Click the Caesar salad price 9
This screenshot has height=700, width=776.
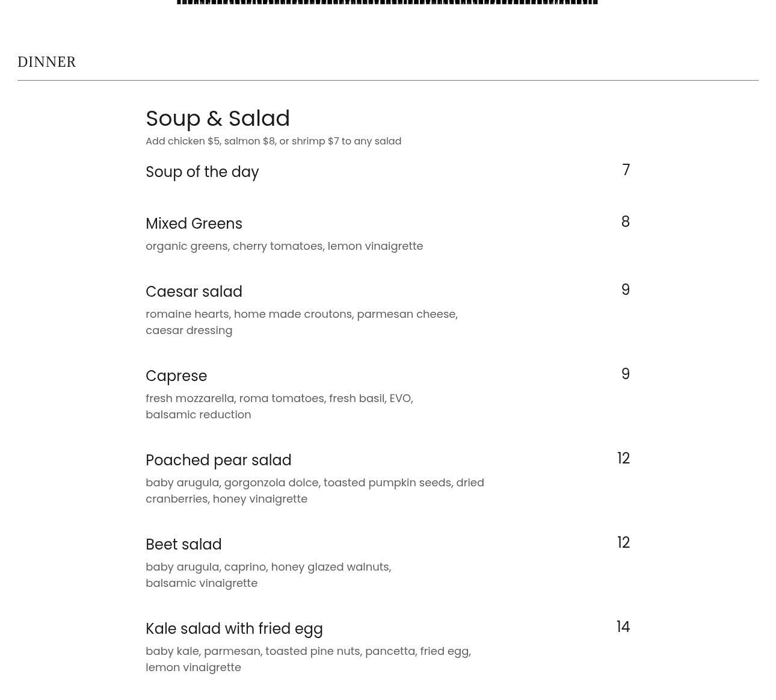coord(625,290)
